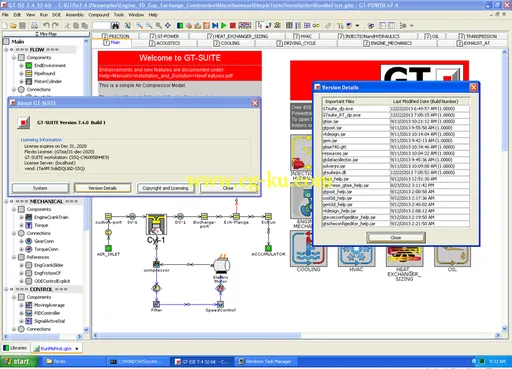This screenshot has width=512, height=369.
Task: Toggle the Mini Map panel bar
Action: (46, 34)
